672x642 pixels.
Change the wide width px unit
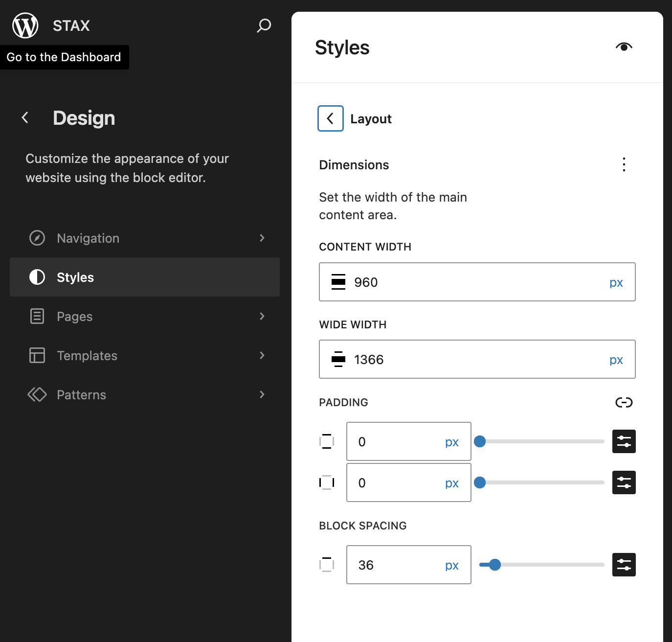coord(616,360)
